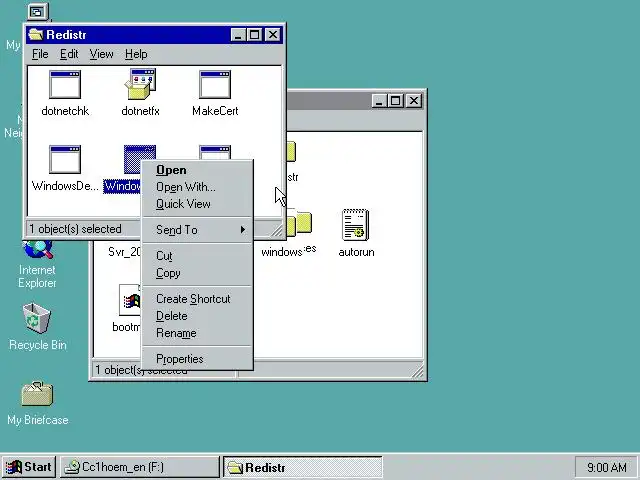This screenshot has height=480, width=640.
Task: Open the Help menu in Redistr window
Action: point(136,54)
